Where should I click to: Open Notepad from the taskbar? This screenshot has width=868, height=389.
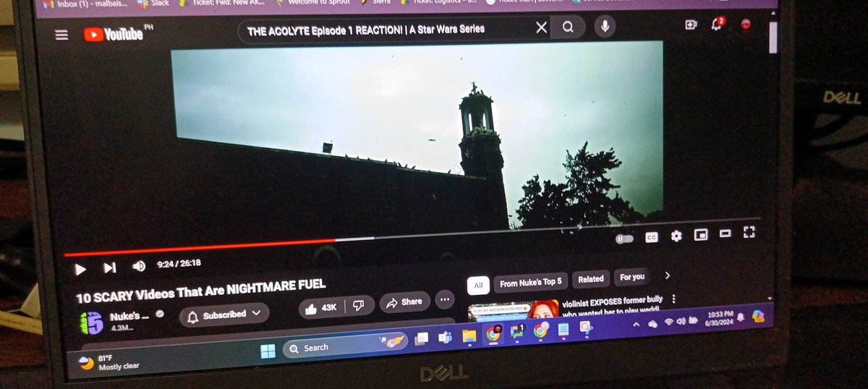click(x=563, y=330)
